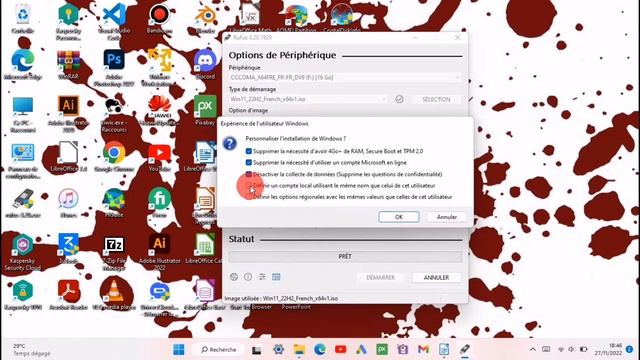Open the Rufus settings sliders icon
This screenshot has width=640, height=360.
(x=262, y=277)
